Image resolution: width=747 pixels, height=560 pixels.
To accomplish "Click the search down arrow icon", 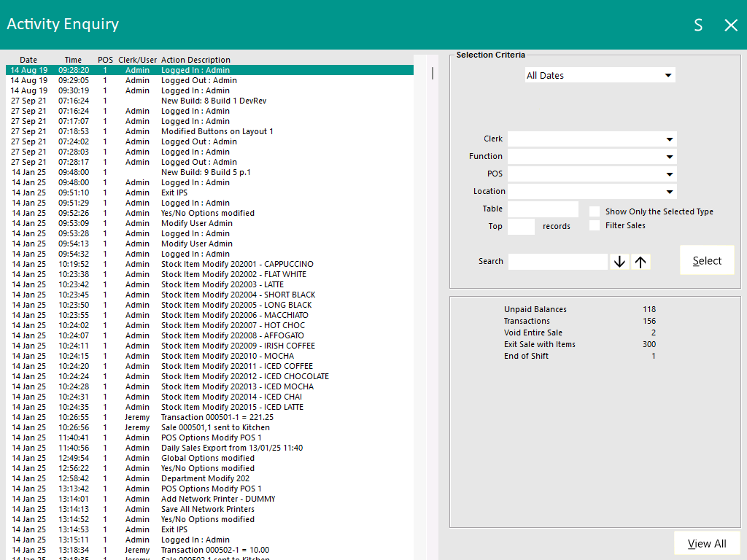I will point(620,262).
